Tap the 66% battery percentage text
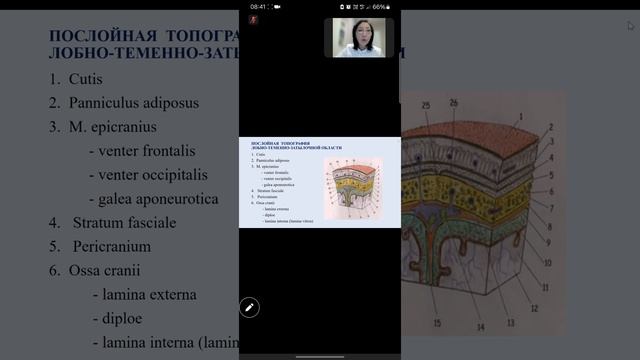Screen dimensions: 640x360 pos(379,7)
